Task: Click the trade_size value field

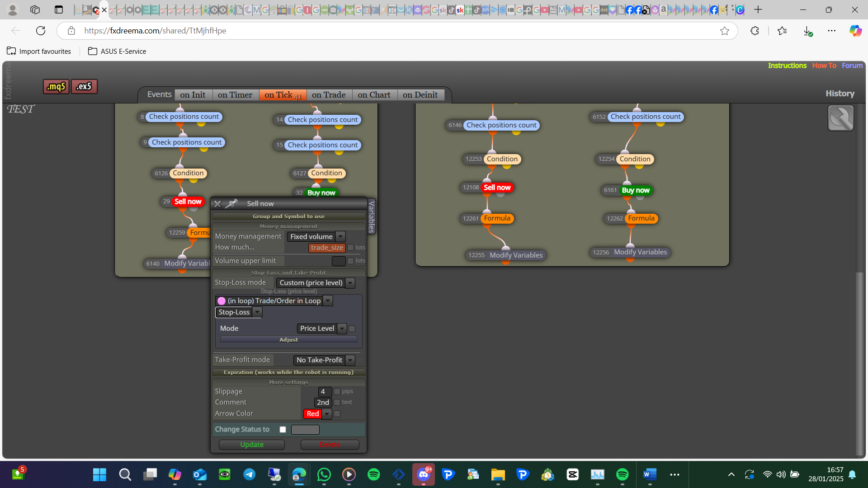Action: click(327, 248)
